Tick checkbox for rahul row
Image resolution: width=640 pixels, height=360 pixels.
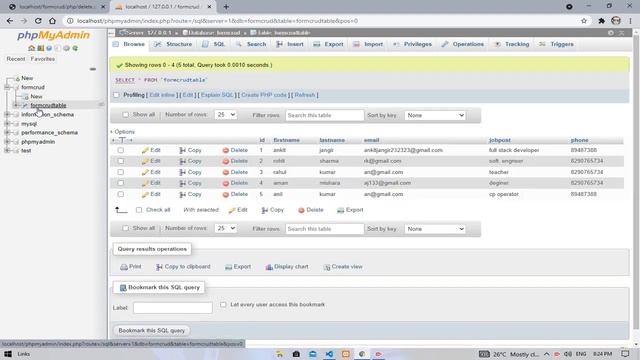tap(120, 172)
